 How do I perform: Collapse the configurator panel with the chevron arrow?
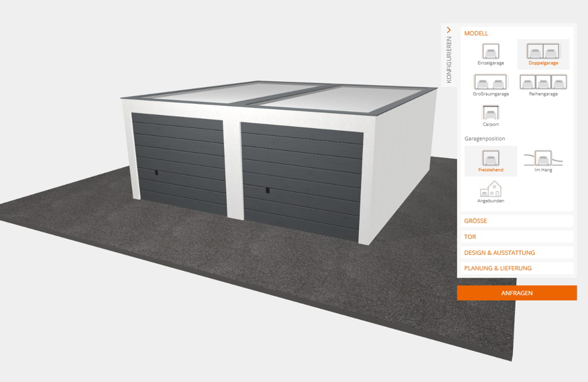pos(449,30)
